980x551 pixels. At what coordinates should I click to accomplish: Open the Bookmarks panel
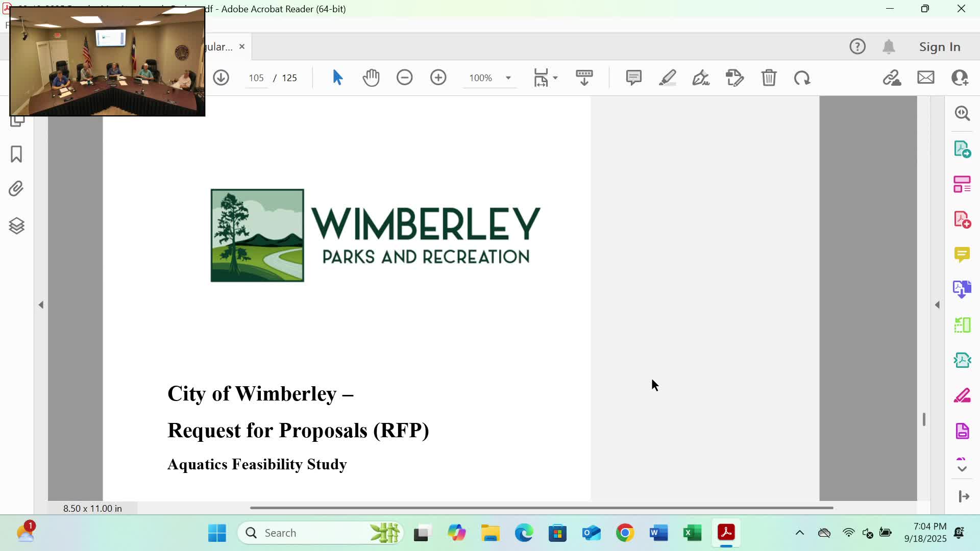(x=16, y=154)
